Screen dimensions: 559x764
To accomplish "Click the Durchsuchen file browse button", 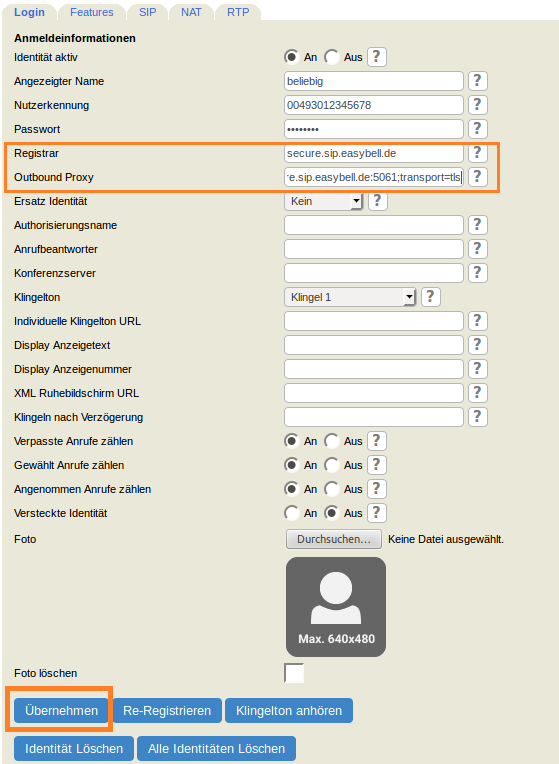I will pos(334,539).
